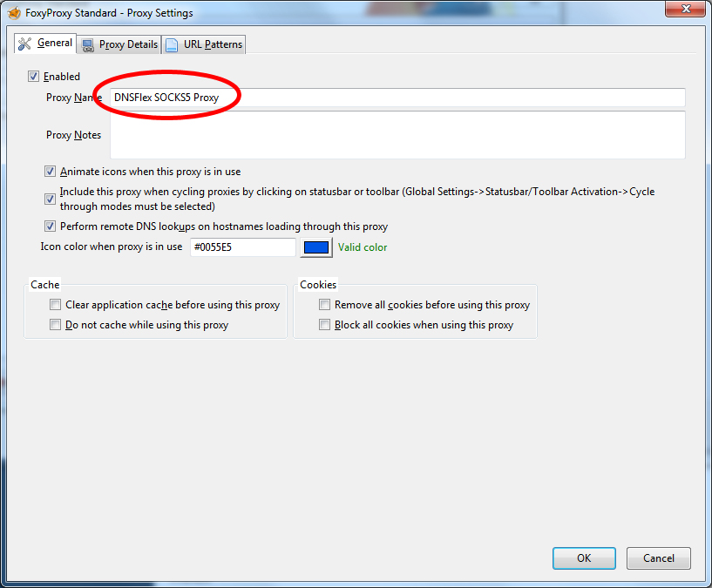
Task: Click the Cookies group heading
Action: (318, 285)
